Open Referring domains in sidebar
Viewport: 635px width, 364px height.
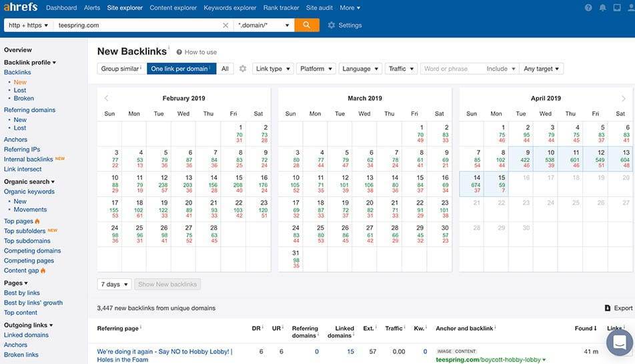tap(29, 110)
